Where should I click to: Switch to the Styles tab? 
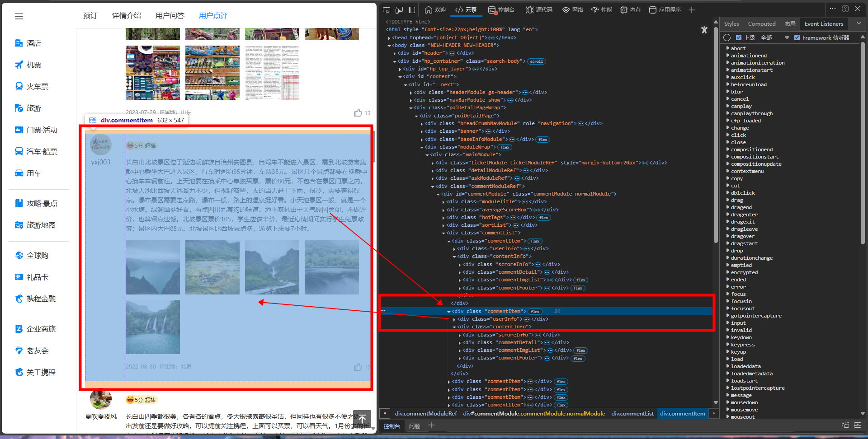tap(731, 24)
